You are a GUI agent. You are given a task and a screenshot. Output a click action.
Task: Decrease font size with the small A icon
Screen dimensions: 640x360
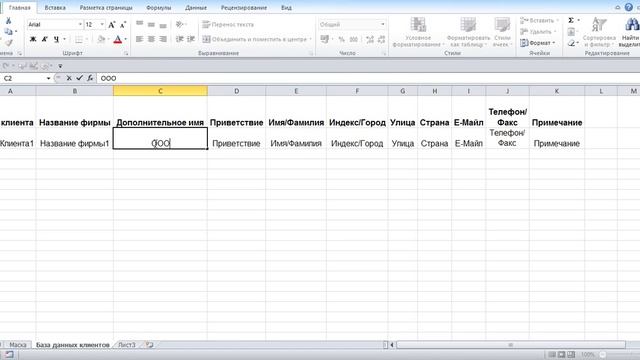tap(123, 25)
